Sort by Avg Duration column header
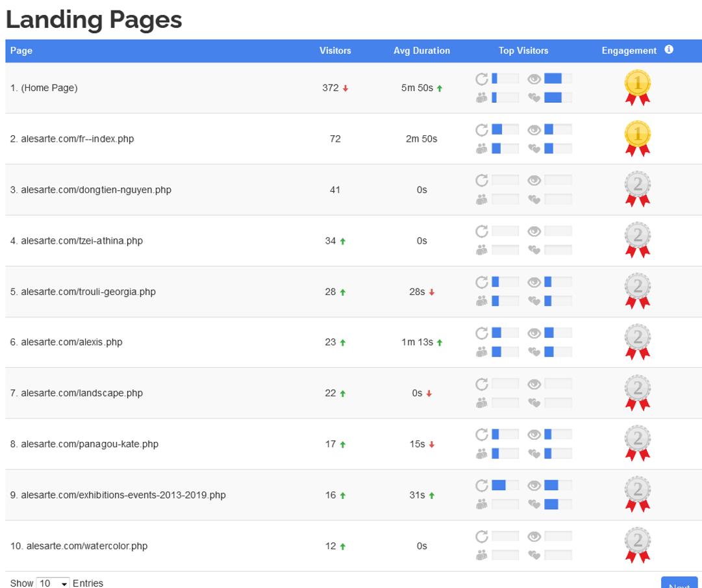The image size is (702, 588). click(421, 50)
